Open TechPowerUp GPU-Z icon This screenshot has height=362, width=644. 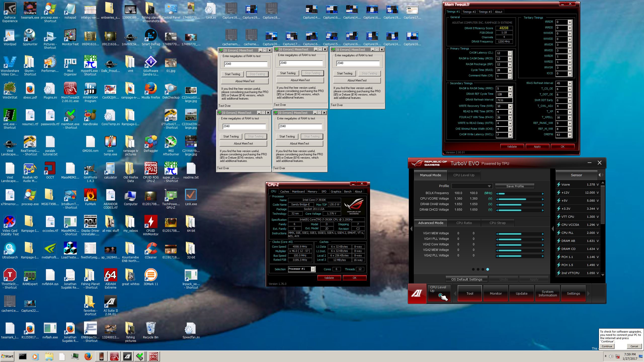tap(171, 199)
